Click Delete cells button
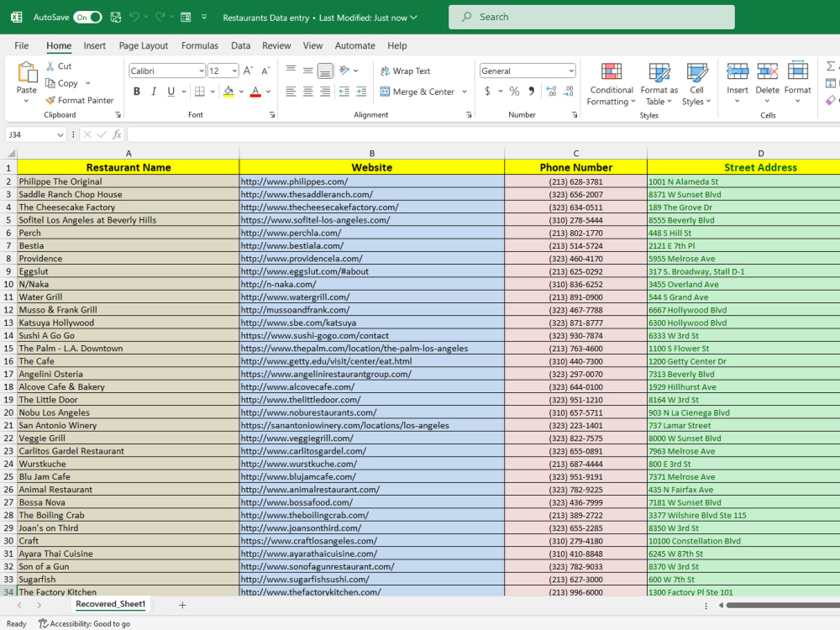 (767, 83)
